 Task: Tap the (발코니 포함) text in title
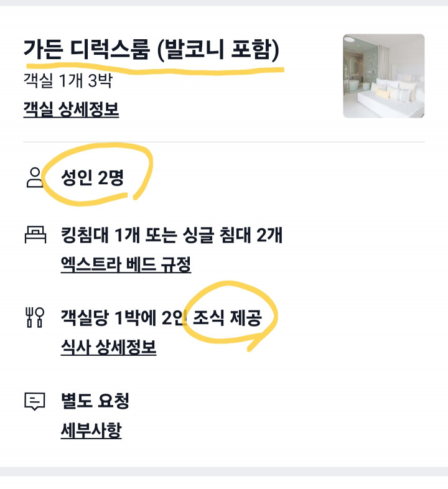218,48
